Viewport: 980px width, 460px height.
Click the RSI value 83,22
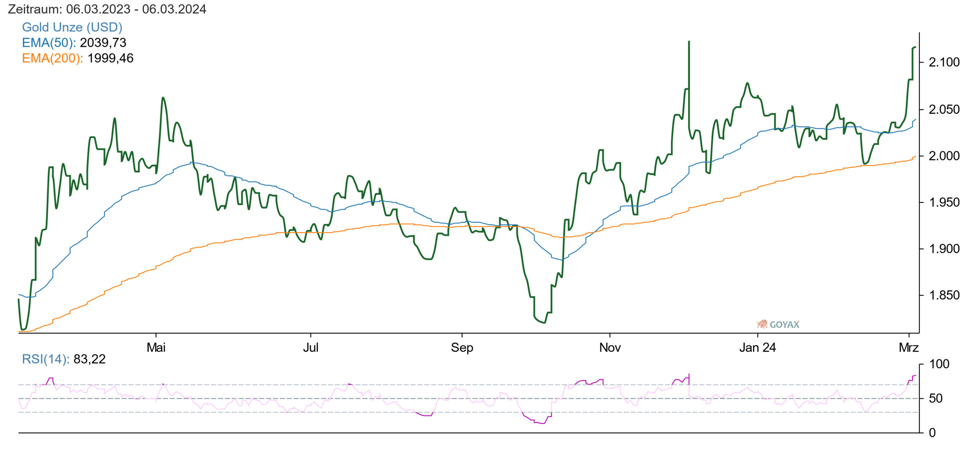89,359
